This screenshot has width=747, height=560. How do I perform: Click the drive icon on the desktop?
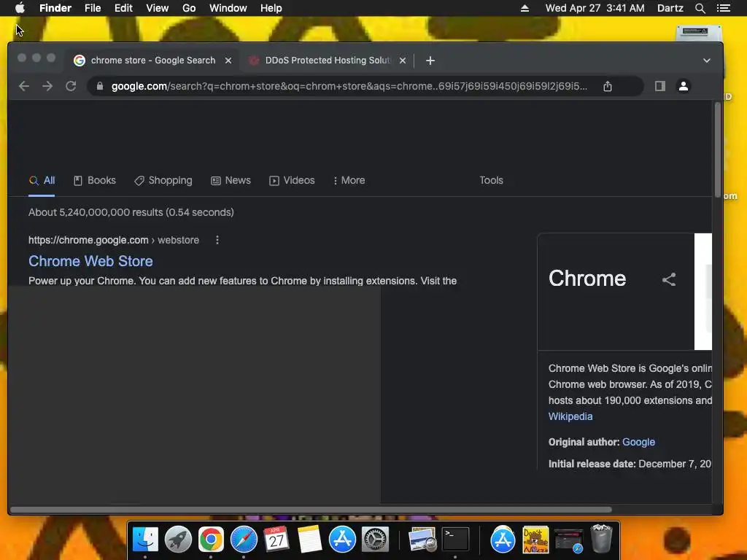coord(699,32)
